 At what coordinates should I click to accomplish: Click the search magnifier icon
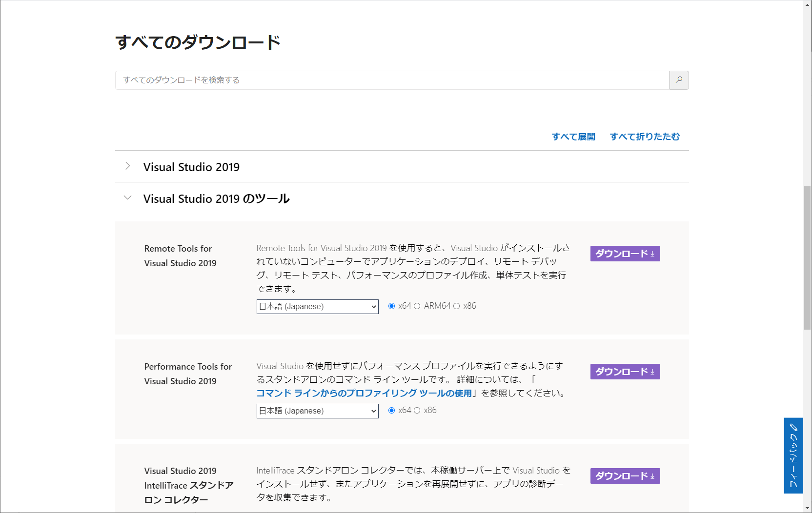pyautogui.click(x=679, y=80)
